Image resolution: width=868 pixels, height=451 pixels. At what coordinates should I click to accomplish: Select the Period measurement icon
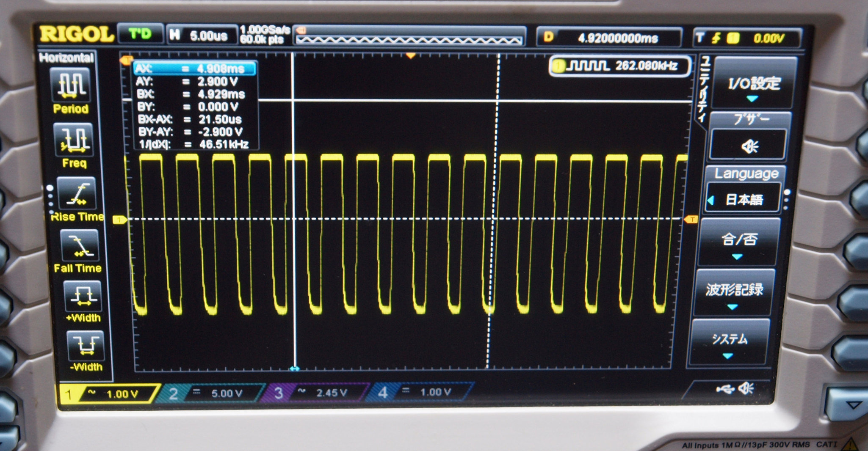click(x=71, y=85)
